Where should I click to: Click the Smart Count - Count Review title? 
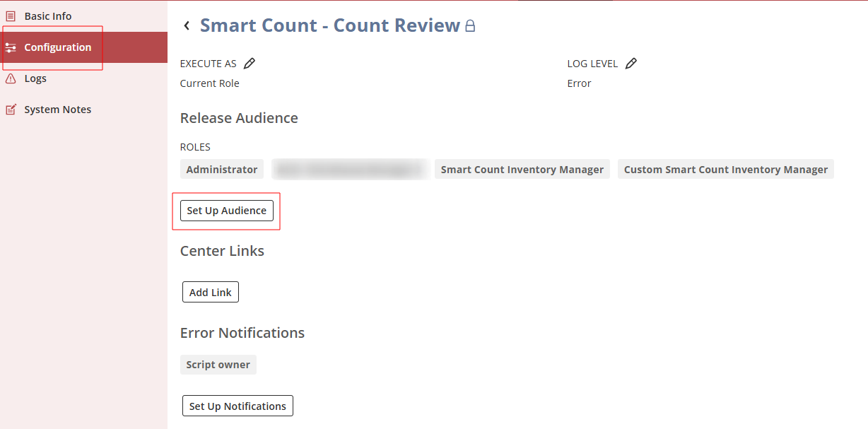click(x=330, y=25)
